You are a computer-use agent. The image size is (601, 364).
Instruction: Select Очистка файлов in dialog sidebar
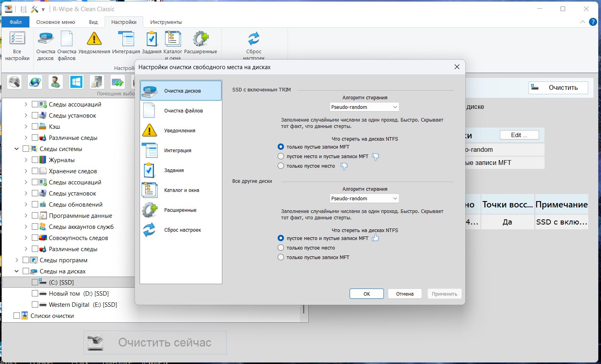pyautogui.click(x=181, y=111)
